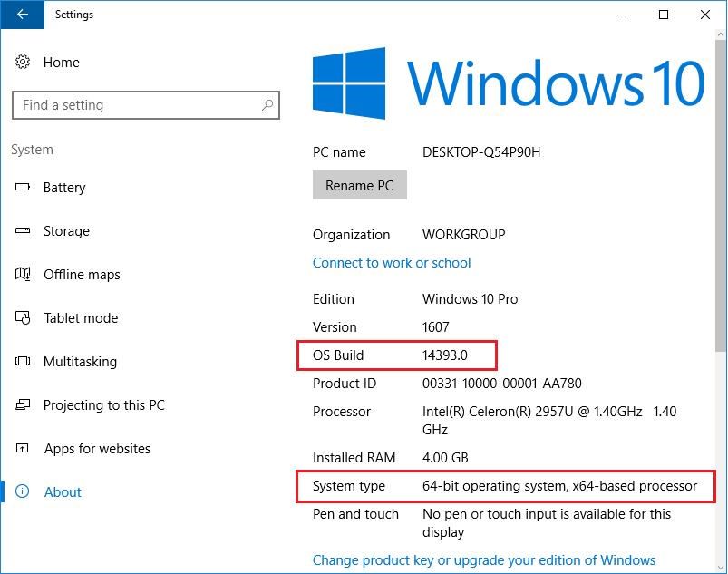Select Offline maps in sidebar
The width and height of the screenshot is (728, 574).
coord(82,275)
